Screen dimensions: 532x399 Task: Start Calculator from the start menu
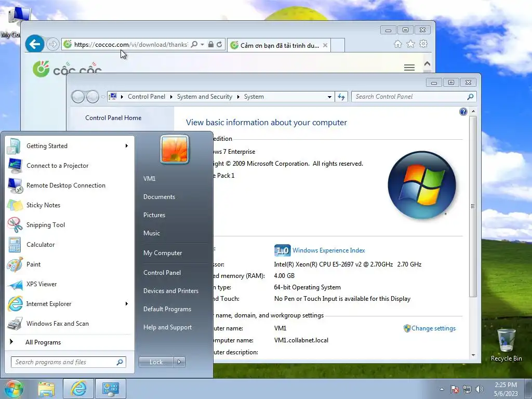(x=69, y=245)
